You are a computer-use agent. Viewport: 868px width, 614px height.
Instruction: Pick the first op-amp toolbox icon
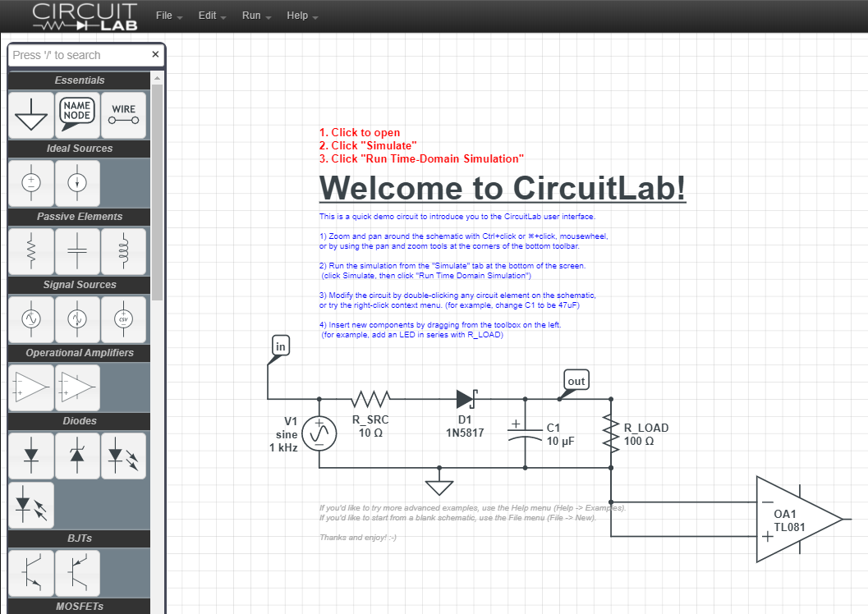tap(31, 387)
